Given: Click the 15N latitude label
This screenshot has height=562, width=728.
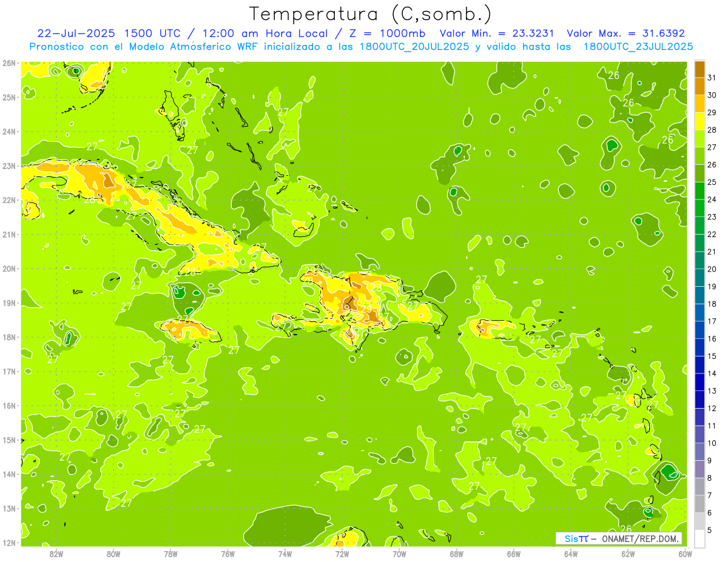Looking at the screenshot, I should (8, 440).
